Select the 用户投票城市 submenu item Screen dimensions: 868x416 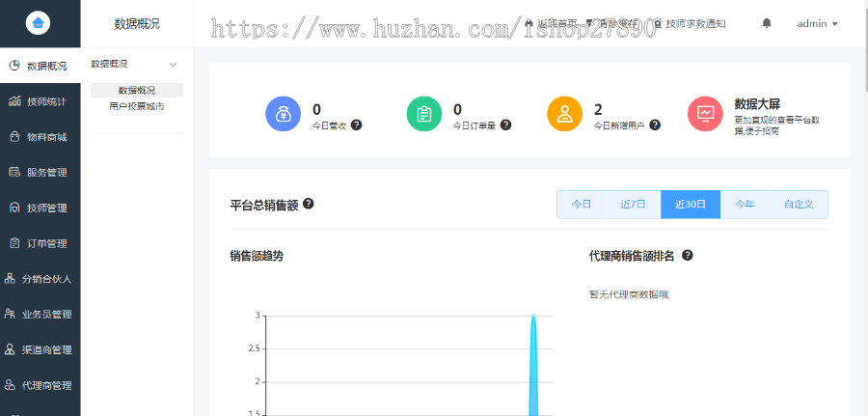(x=136, y=106)
